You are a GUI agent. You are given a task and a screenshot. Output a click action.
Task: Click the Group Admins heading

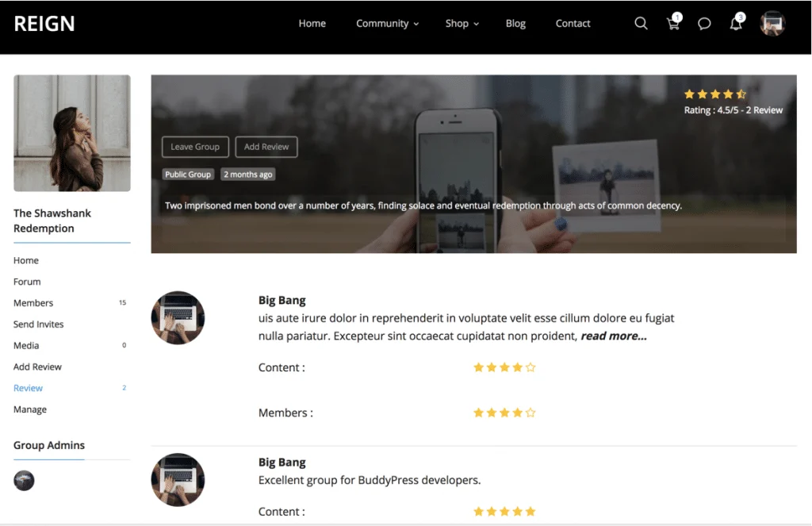click(x=48, y=445)
